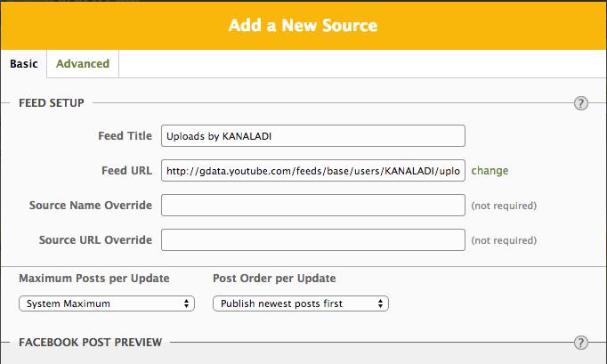Switch to the Advanced tab

point(83,64)
